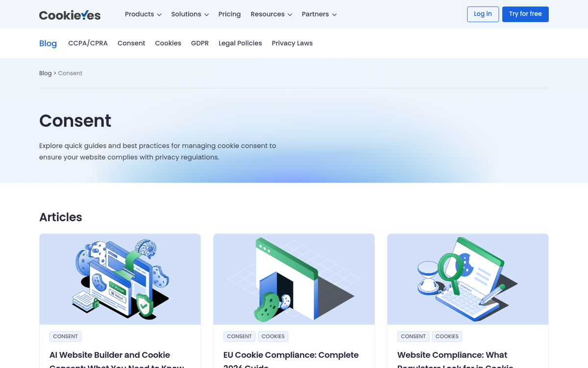Click the Website Compliance article thumbnail
The width and height of the screenshot is (588, 368).
coord(468,279)
